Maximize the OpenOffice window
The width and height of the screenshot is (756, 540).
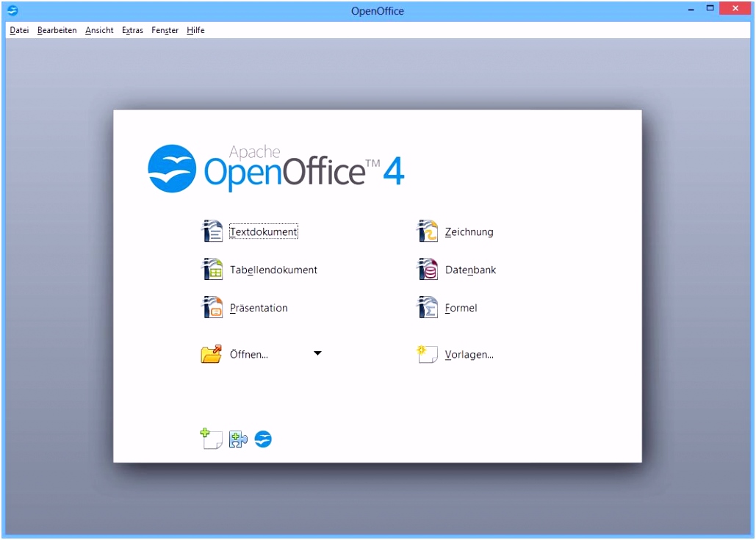pyautogui.click(x=710, y=8)
